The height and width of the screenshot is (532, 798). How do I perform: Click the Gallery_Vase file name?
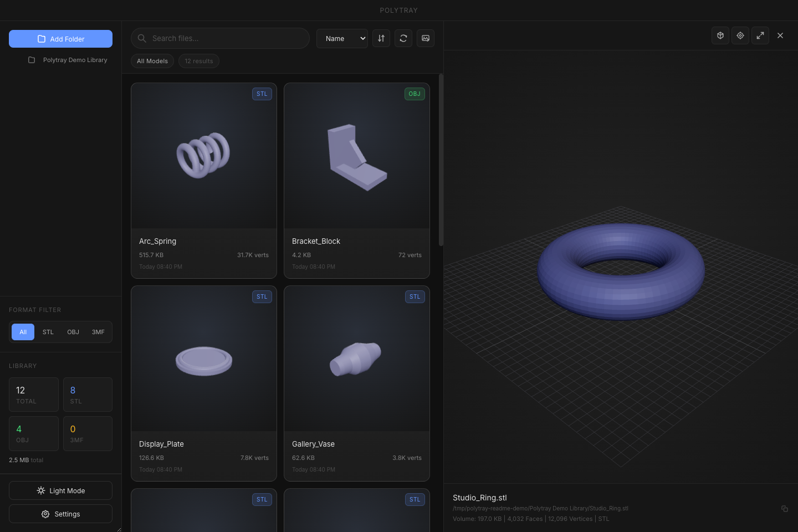tap(313, 444)
